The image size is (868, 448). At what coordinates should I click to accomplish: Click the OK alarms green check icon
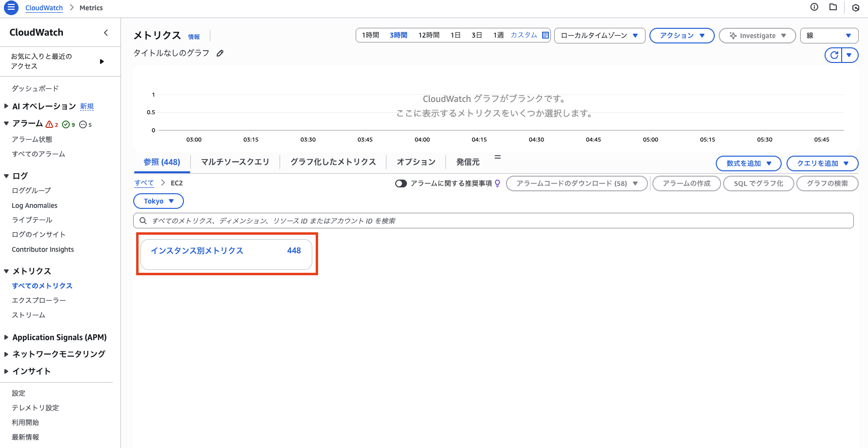pyautogui.click(x=68, y=124)
